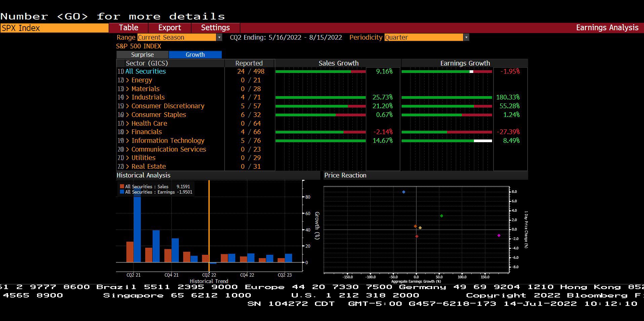This screenshot has height=321, width=644.
Task: Click the green diamond in Price Reaction
Action: (442, 216)
